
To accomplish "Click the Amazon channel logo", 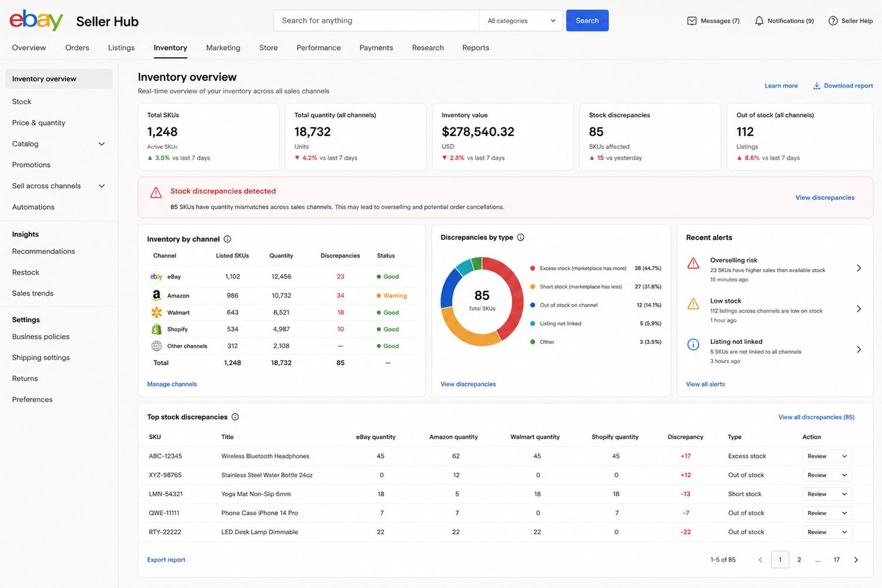I will [x=156, y=295].
